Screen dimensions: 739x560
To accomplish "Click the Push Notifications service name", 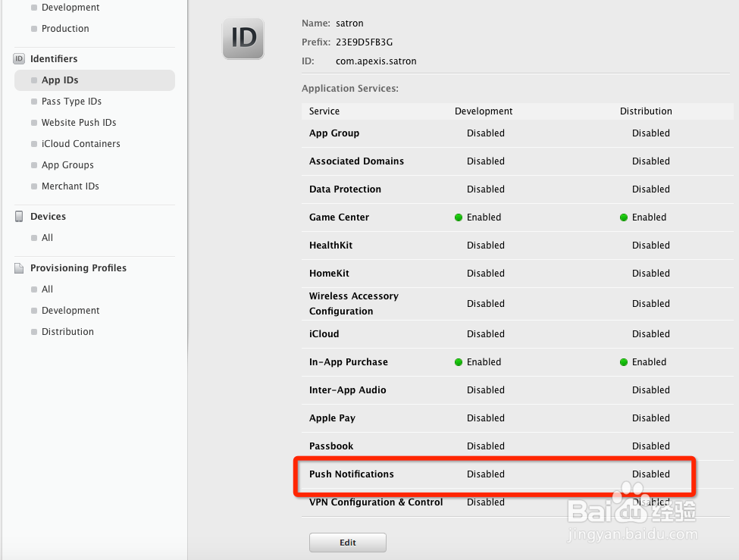I will pyautogui.click(x=351, y=474).
